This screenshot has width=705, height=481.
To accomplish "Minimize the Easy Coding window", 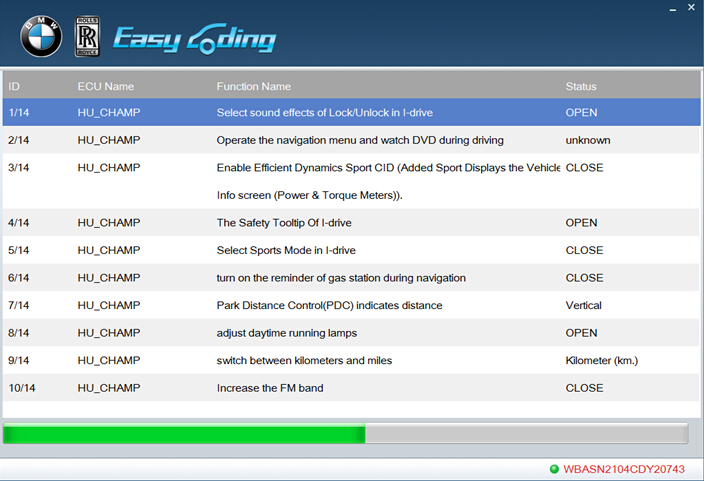I will [673, 9].
